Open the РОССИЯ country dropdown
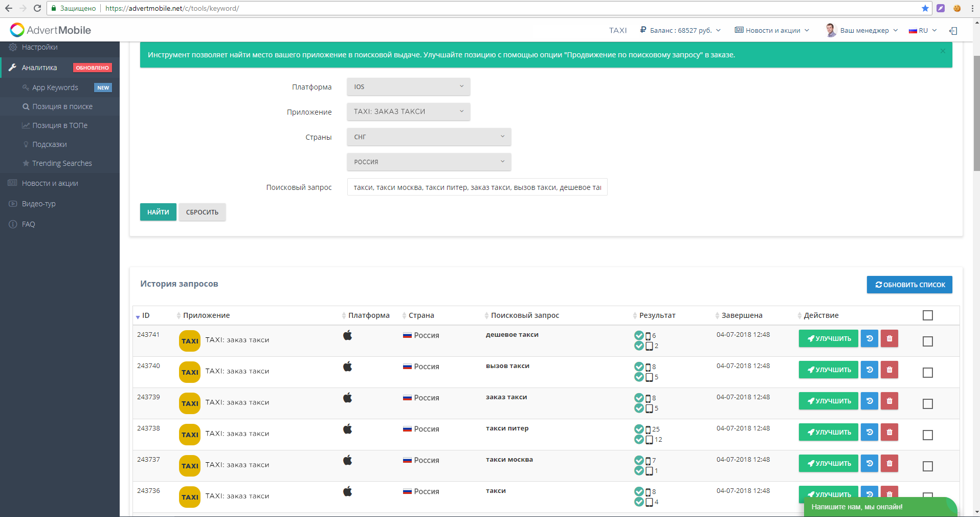980x517 pixels. [x=429, y=162]
